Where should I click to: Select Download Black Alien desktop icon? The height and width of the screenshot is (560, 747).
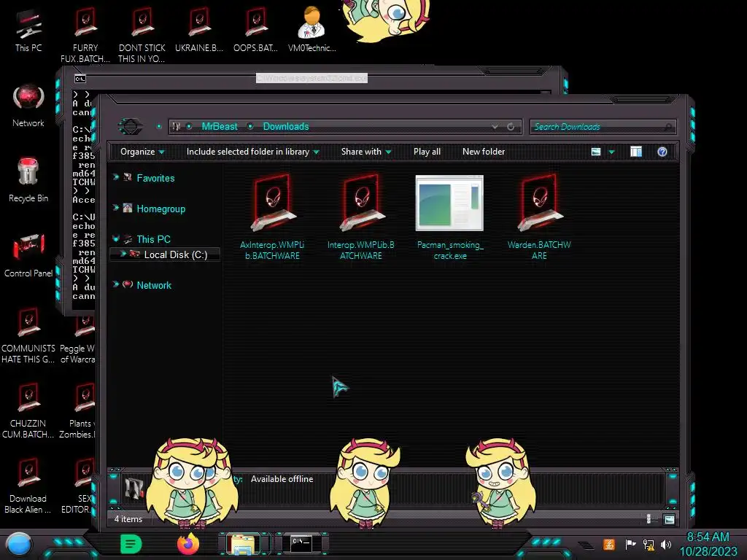tap(28, 486)
